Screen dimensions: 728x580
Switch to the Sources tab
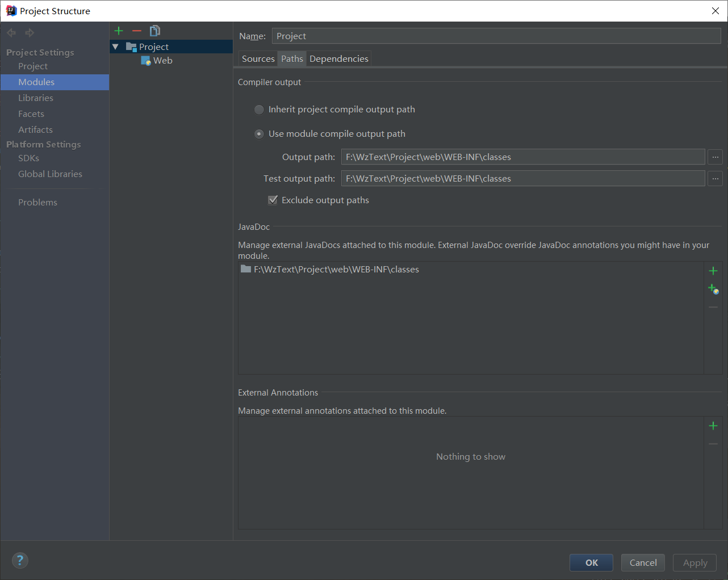[258, 59]
